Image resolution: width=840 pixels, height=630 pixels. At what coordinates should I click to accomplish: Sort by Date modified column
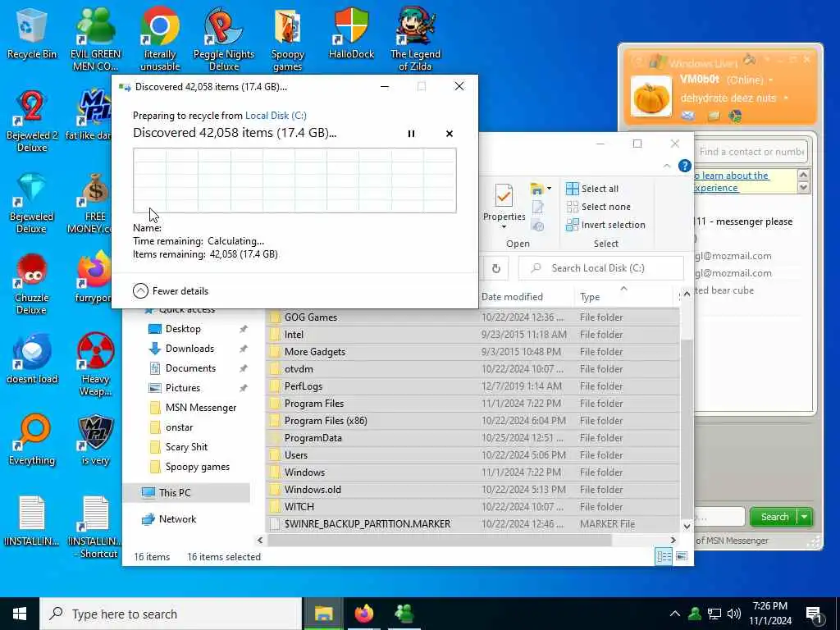(512, 297)
